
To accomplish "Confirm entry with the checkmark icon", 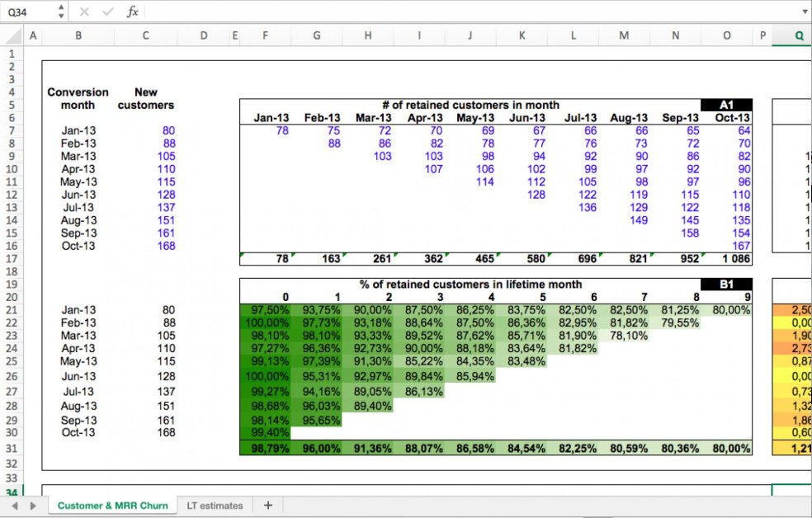I will coord(108,12).
